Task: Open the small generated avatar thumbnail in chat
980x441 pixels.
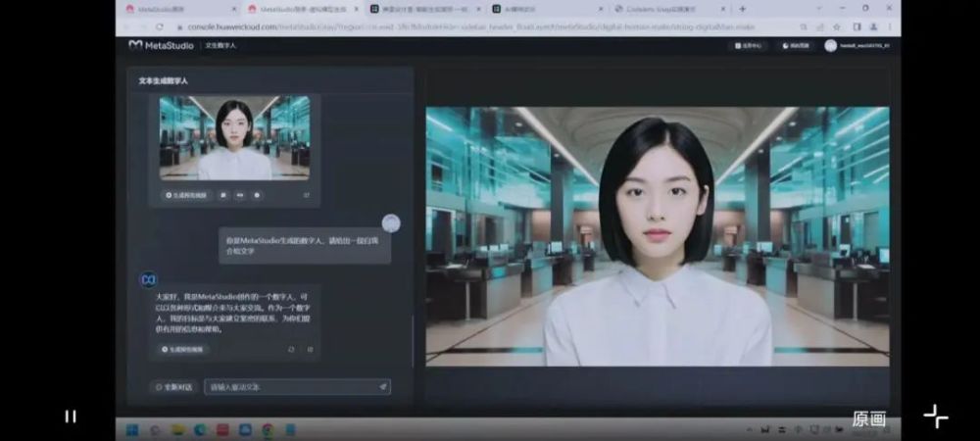Action: (x=234, y=138)
